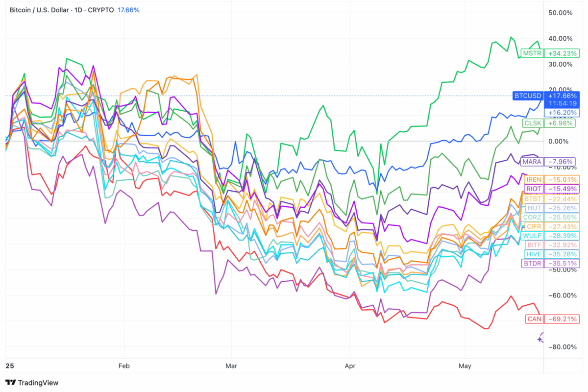Click the CLSK label at +6.98%
The height and width of the screenshot is (392, 588).
pos(532,123)
